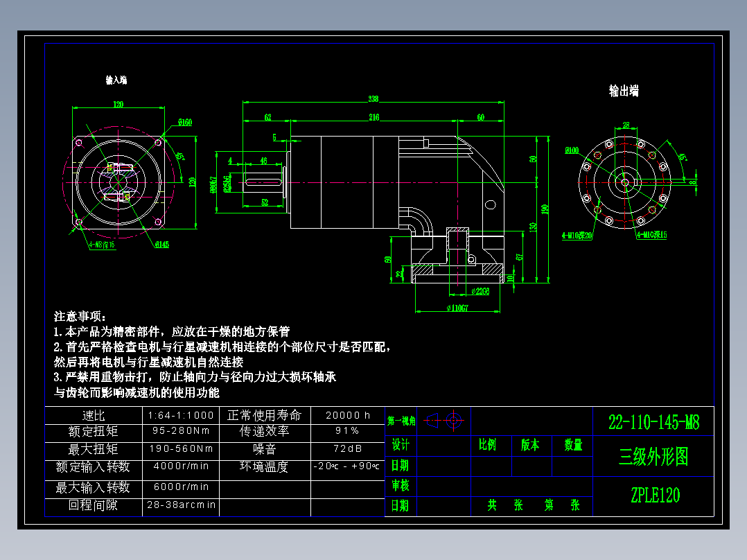Click the first-angle projection symbol
The height and width of the screenshot is (560, 747).
click(x=444, y=419)
